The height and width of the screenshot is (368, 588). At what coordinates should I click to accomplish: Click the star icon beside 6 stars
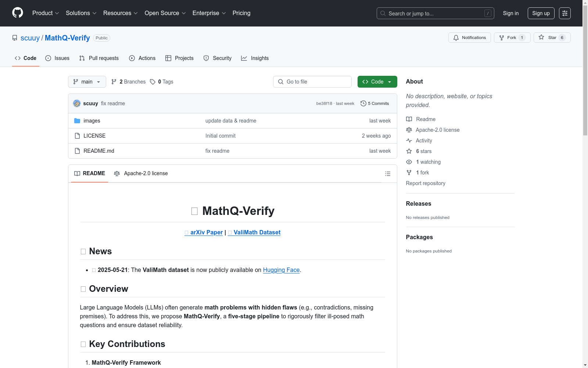[x=409, y=151]
